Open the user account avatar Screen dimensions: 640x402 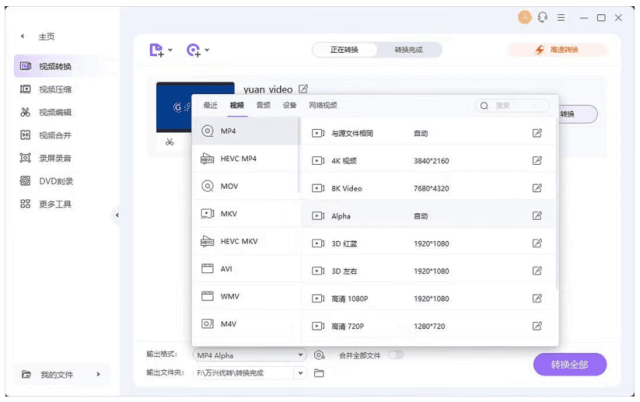point(524,17)
